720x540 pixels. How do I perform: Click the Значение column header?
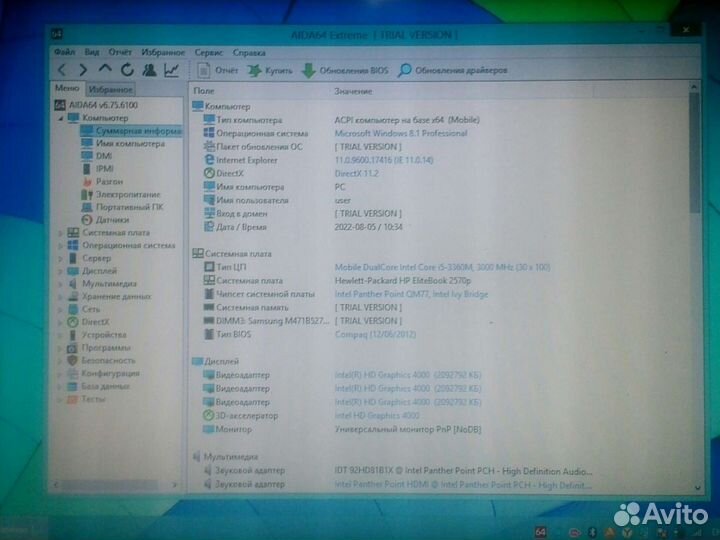[353, 91]
